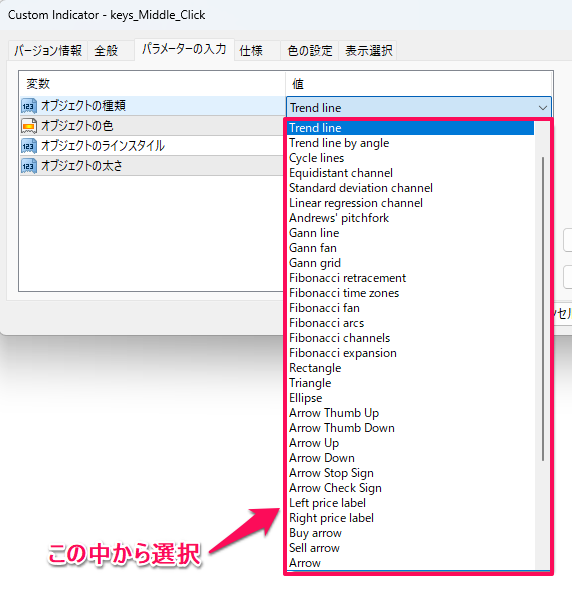The width and height of the screenshot is (572, 594).
Task: Select Fibonacci fan option
Action: coord(410,308)
